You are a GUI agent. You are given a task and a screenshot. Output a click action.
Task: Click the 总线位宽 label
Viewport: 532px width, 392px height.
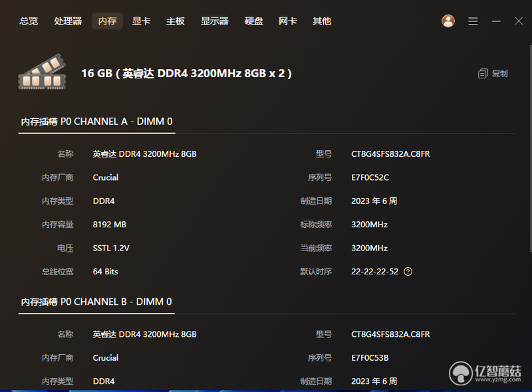[x=58, y=272]
